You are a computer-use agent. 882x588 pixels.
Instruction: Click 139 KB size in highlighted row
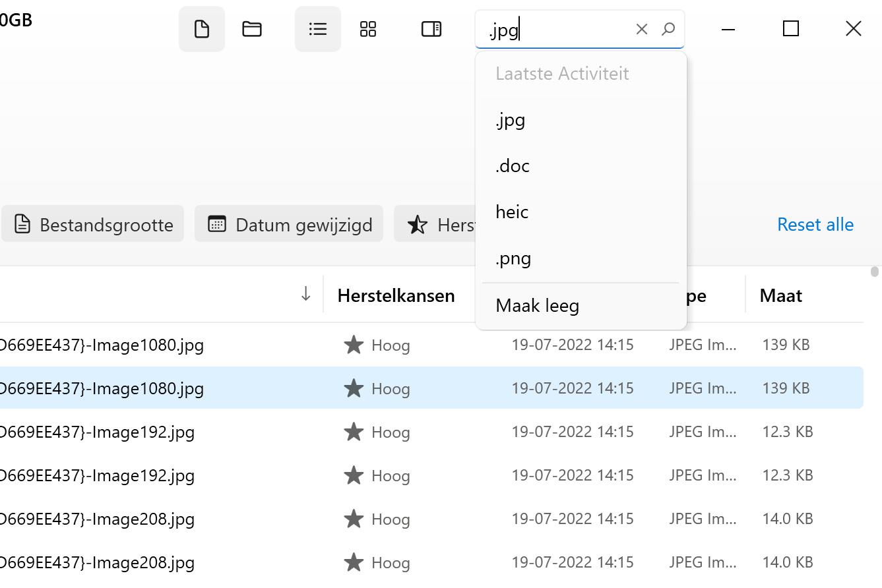(786, 388)
